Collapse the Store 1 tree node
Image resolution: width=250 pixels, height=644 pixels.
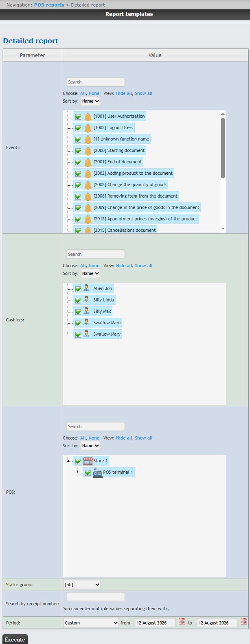click(x=68, y=461)
